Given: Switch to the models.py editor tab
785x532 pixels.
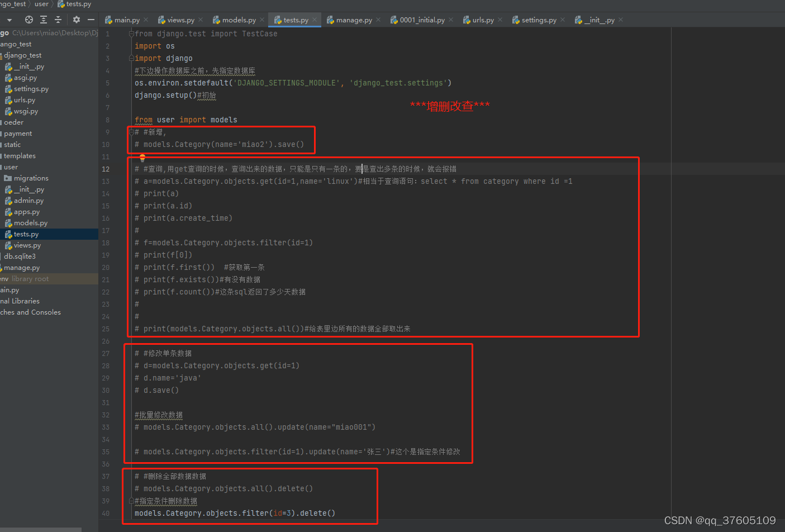Looking at the screenshot, I should coord(239,20).
